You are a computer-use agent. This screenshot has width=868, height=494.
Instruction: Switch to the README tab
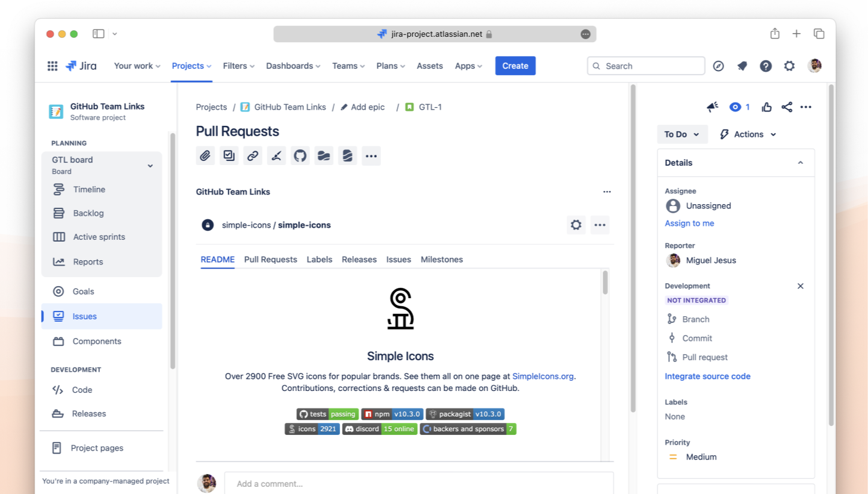tap(217, 260)
